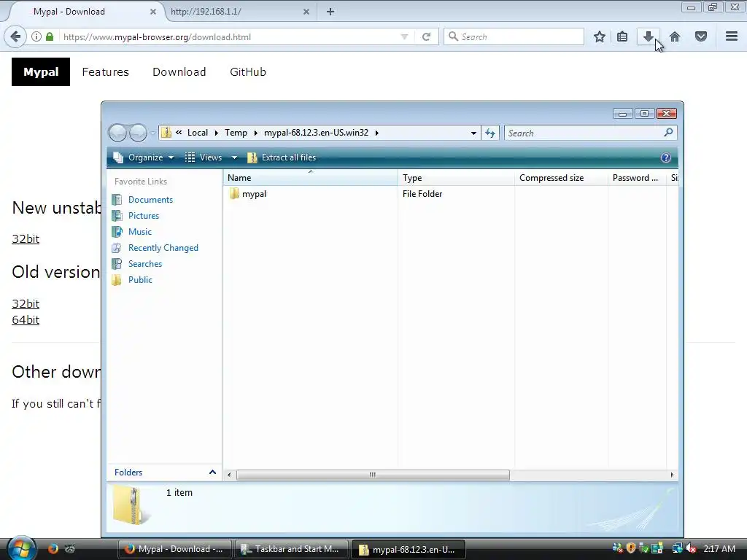Click the Explorer Back navigation button
Viewport: 747px width, 560px height.
click(117, 133)
